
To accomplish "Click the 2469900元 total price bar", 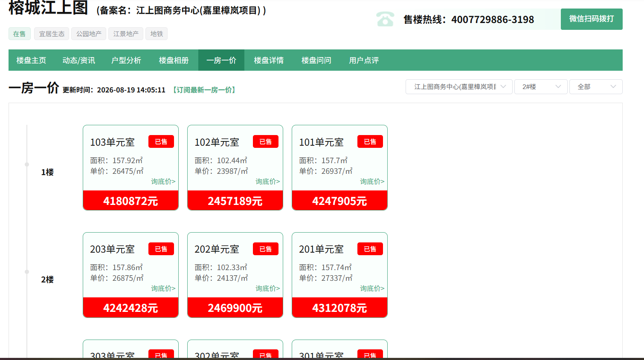I will pyautogui.click(x=235, y=308).
